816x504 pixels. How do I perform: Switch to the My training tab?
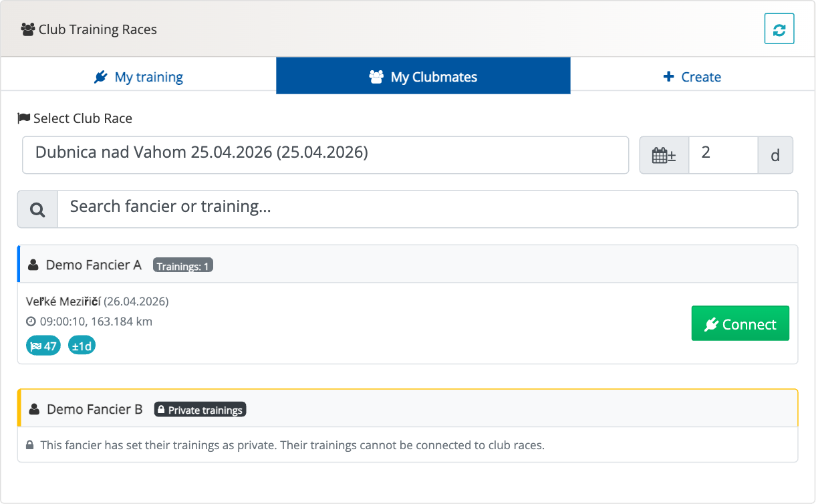[138, 77]
